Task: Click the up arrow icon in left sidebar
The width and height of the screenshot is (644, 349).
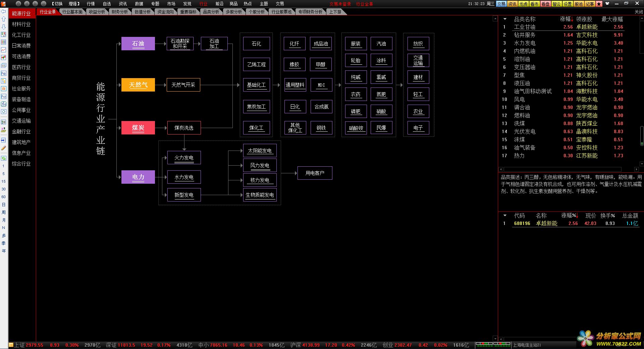Action: coord(4,19)
